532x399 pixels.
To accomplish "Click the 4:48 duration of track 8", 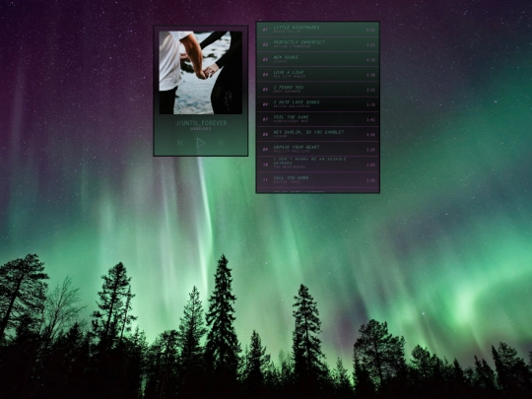I will click(x=370, y=134).
